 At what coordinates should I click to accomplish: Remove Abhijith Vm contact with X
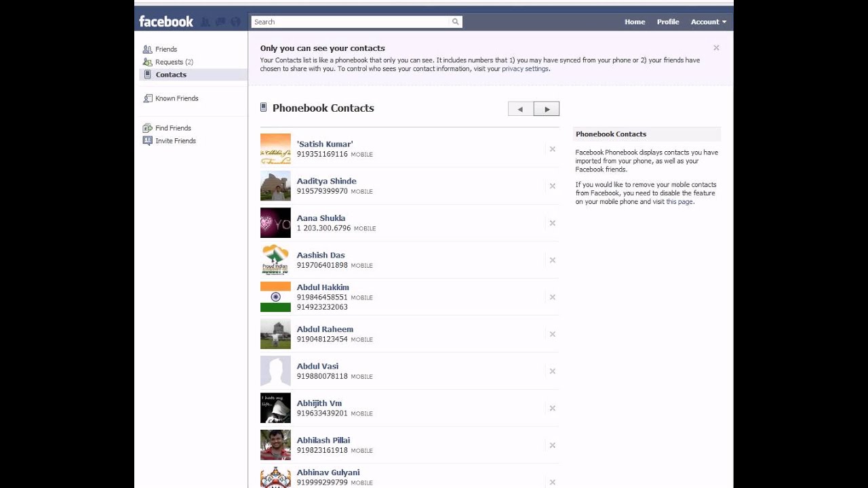(x=553, y=408)
